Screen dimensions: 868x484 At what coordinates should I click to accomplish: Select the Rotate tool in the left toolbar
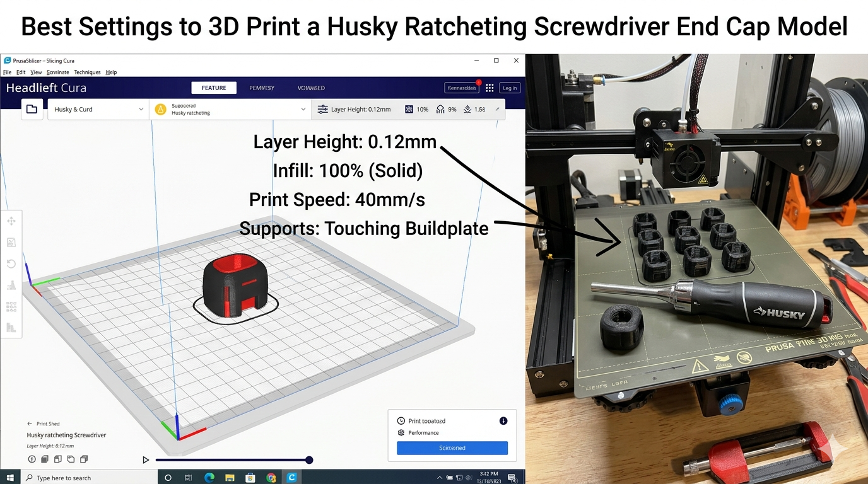coord(10,263)
